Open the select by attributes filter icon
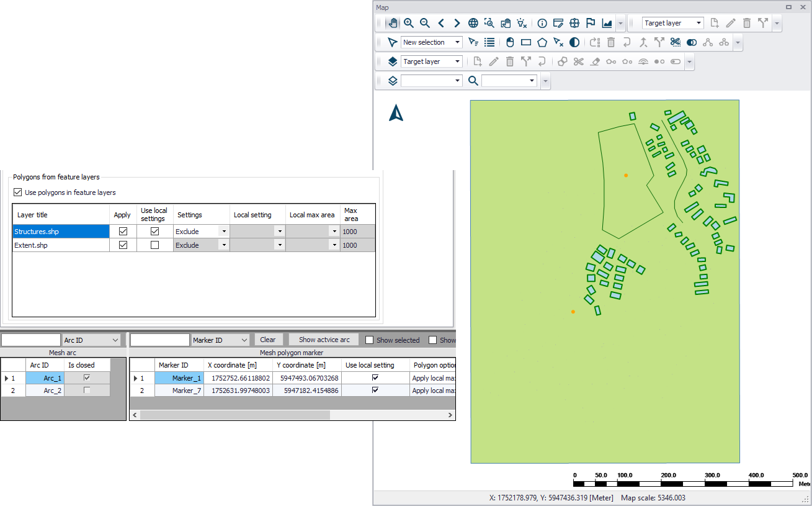Viewport: 812px width, 506px height. pyautogui.click(x=473, y=42)
